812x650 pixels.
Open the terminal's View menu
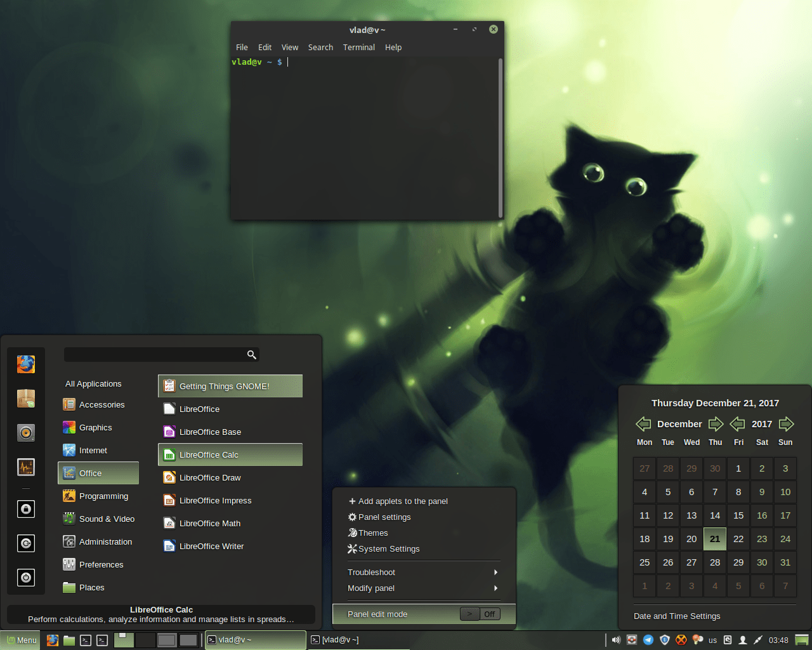click(290, 48)
